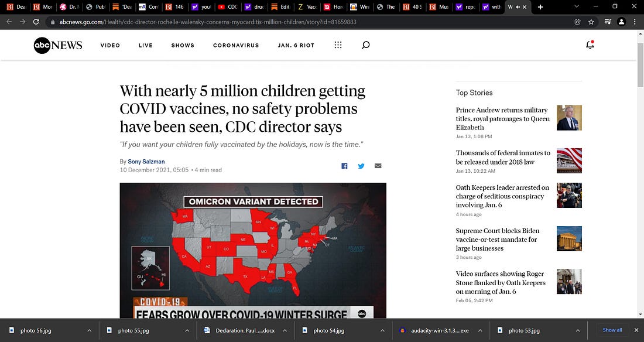Open the CORONAVIRUS nav menu item
The image size is (644, 342).
235,46
